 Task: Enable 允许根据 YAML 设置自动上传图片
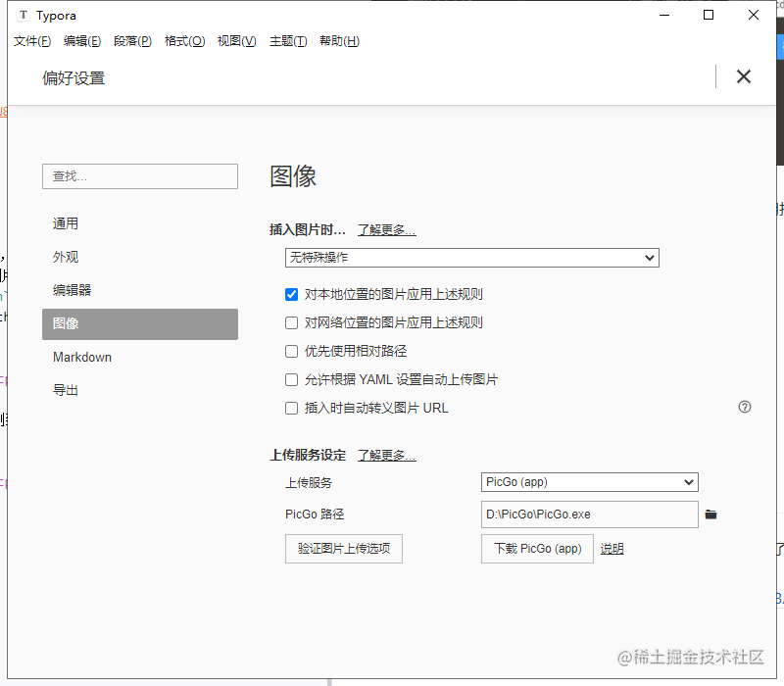291,380
